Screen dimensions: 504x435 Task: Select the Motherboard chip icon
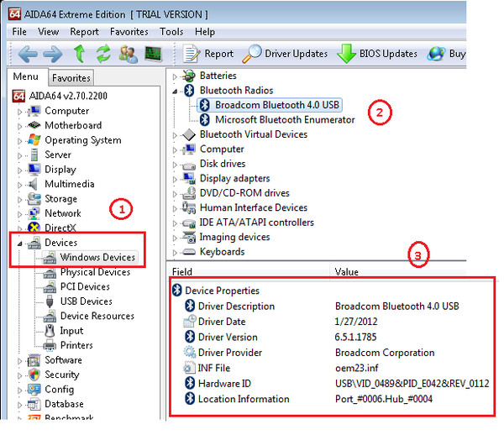coord(34,125)
